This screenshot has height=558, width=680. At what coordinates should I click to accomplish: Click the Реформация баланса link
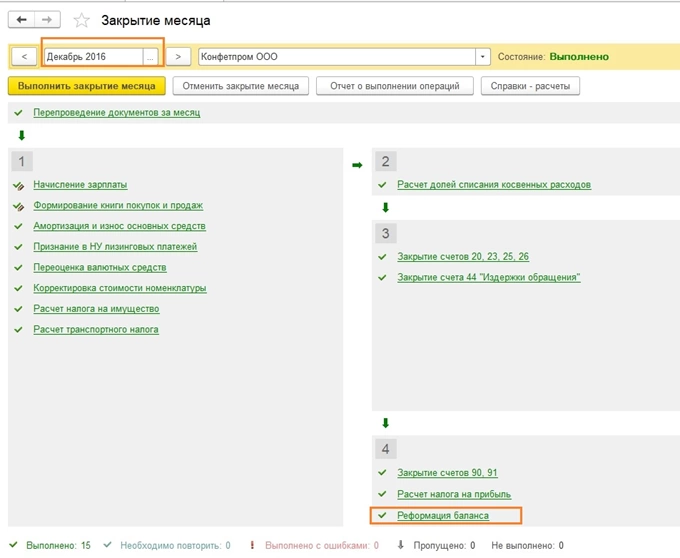coord(443,515)
